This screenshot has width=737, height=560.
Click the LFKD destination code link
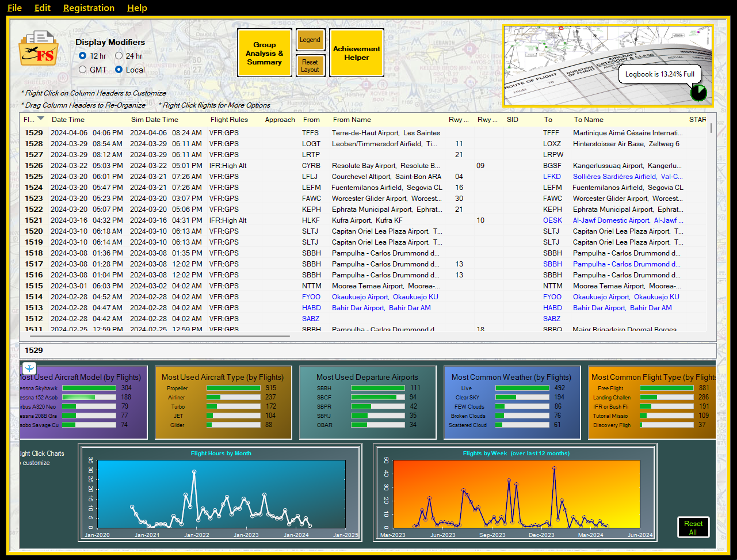click(552, 177)
